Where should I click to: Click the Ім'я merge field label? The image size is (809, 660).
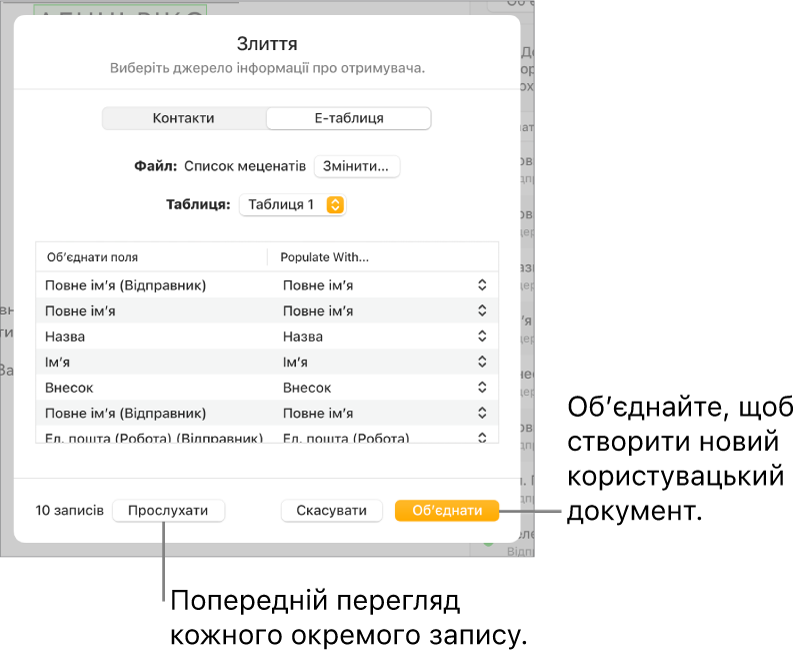57,362
